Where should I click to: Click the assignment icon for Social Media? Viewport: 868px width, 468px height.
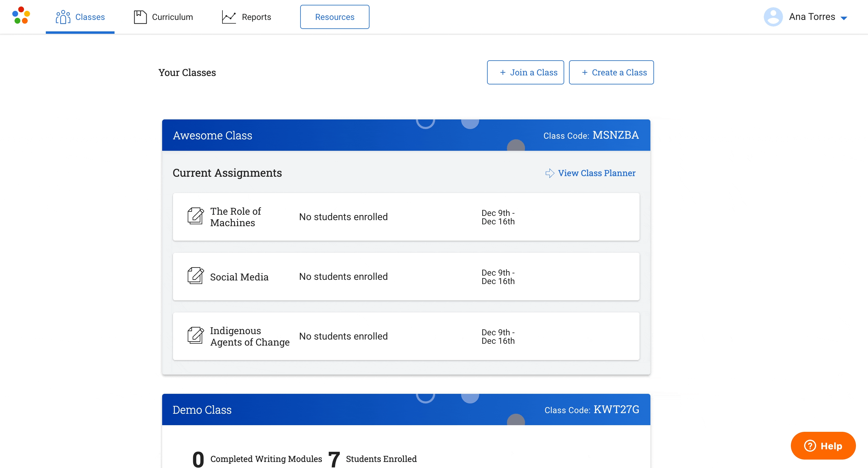pos(195,277)
